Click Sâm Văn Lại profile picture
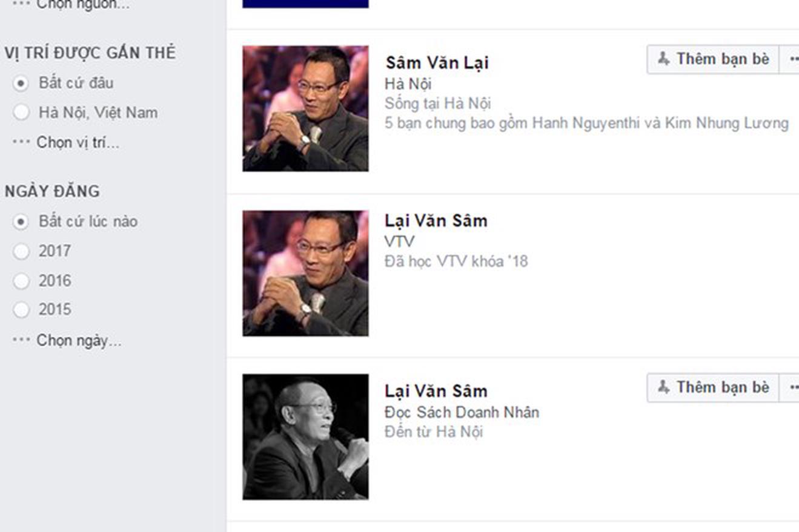799x532 pixels. 305,108
